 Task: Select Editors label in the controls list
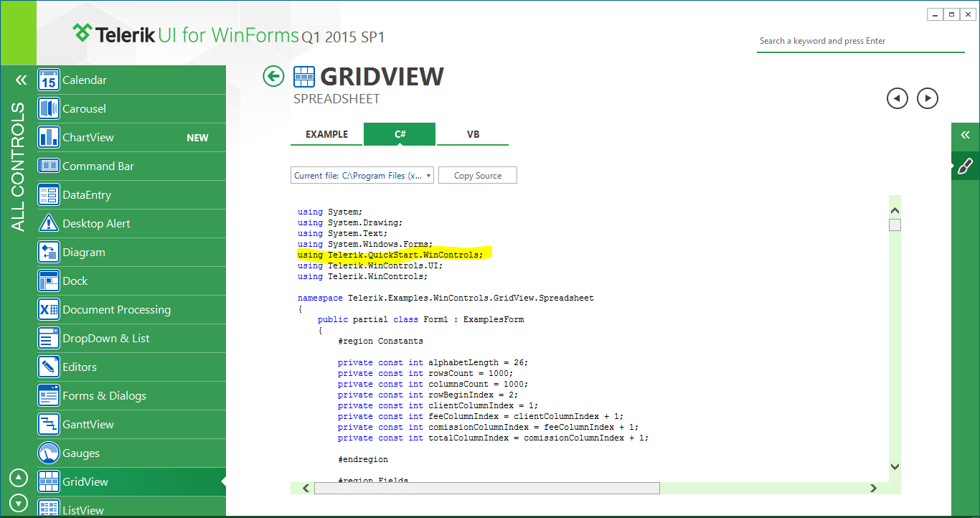pyautogui.click(x=80, y=367)
